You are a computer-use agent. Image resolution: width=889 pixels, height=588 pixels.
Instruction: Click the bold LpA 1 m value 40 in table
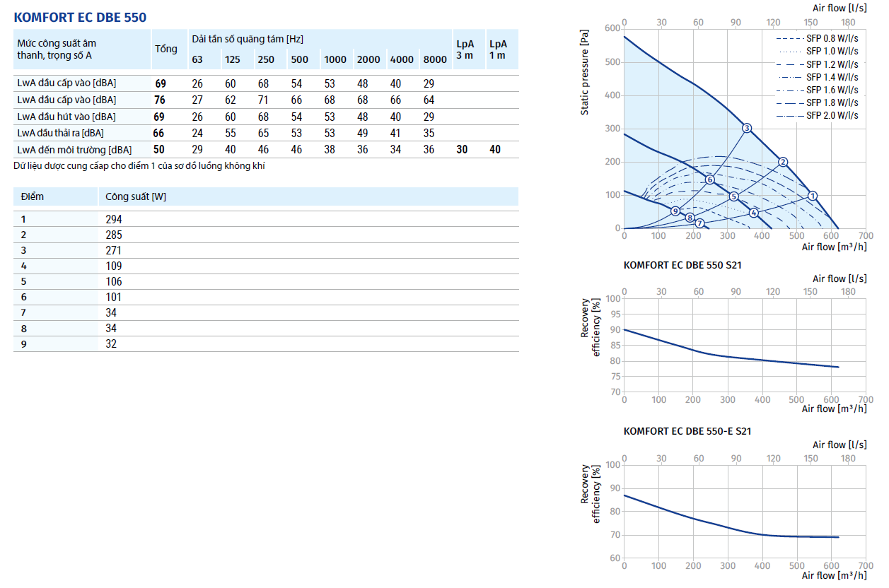click(495, 149)
